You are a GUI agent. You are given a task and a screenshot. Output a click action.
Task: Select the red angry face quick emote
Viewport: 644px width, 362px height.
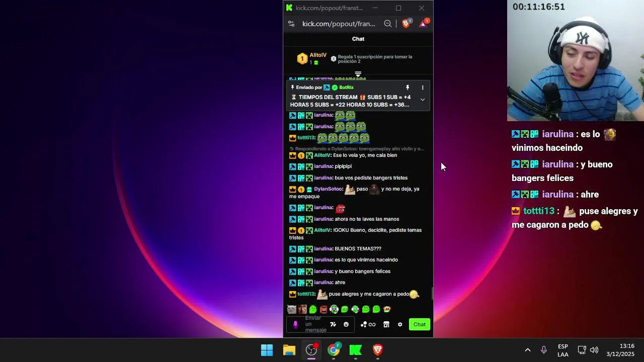click(324, 309)
